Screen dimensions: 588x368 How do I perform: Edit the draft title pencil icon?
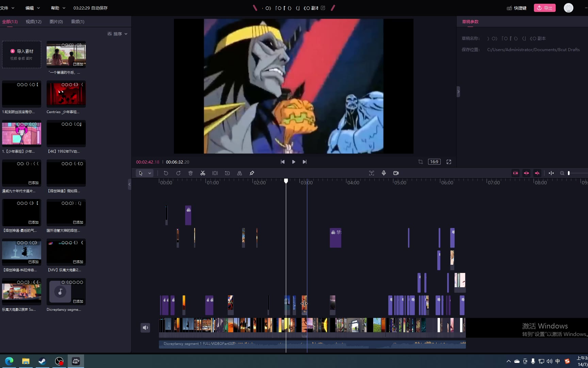[x=323, y=8]
